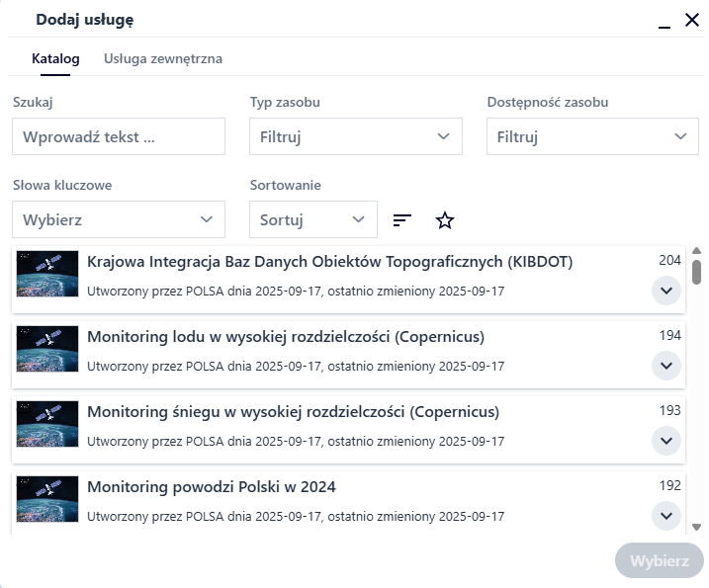This screenshot has width=709, height=588.
Task: Click the Wybierz confirmation button
Action: [x=659, y=560]
